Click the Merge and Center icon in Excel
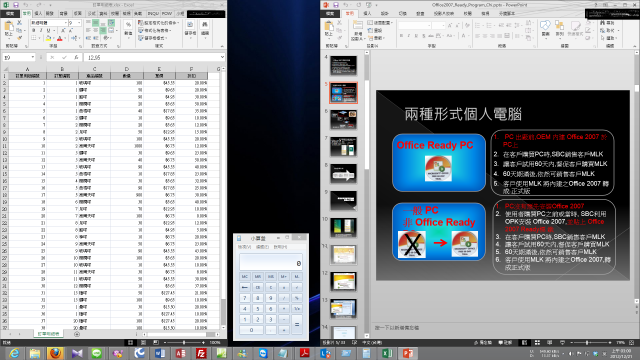 click(x=111, y=31)
